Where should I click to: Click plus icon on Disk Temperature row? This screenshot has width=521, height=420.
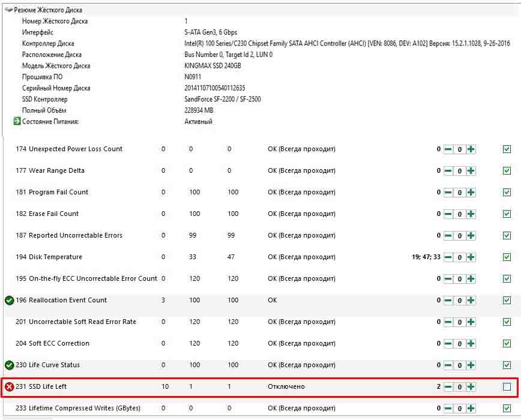click(471, 257)
